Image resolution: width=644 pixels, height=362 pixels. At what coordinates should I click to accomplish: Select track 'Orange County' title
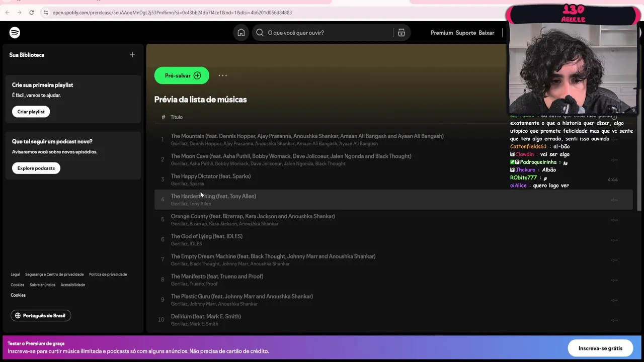pos(253,216)
